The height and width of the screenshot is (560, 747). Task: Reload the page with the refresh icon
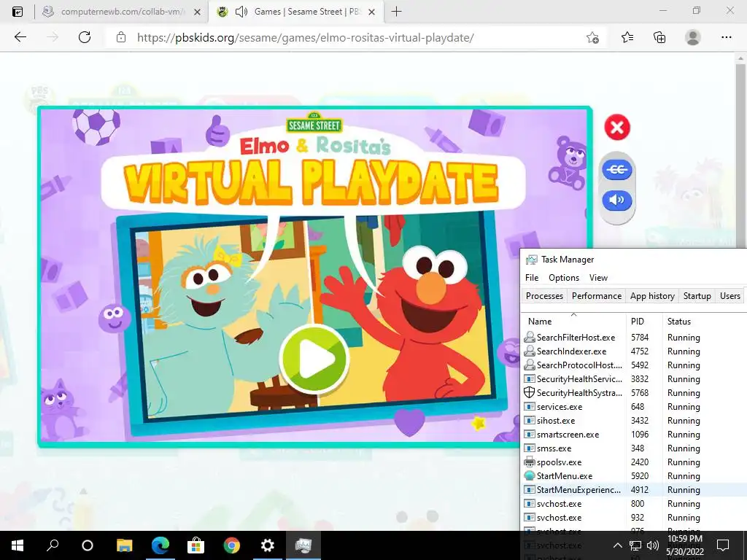[x=85, y=37]
